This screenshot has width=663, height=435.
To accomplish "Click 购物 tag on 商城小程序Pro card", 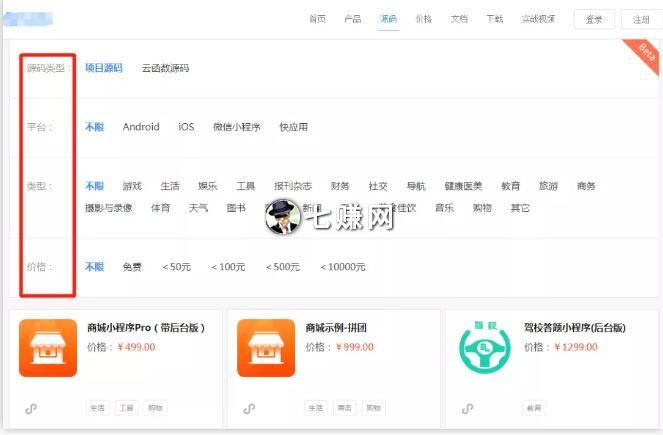I will [x=155, y=408].
